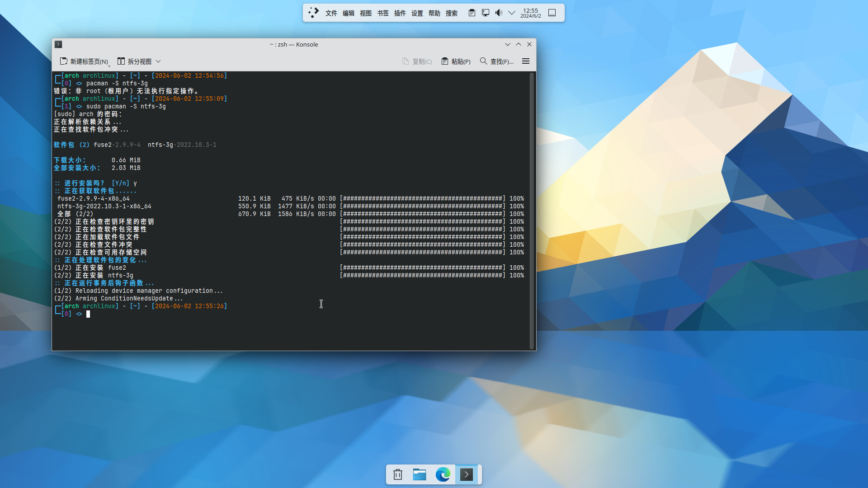
Task: Click the network/display tray icon
Action: 485,13
